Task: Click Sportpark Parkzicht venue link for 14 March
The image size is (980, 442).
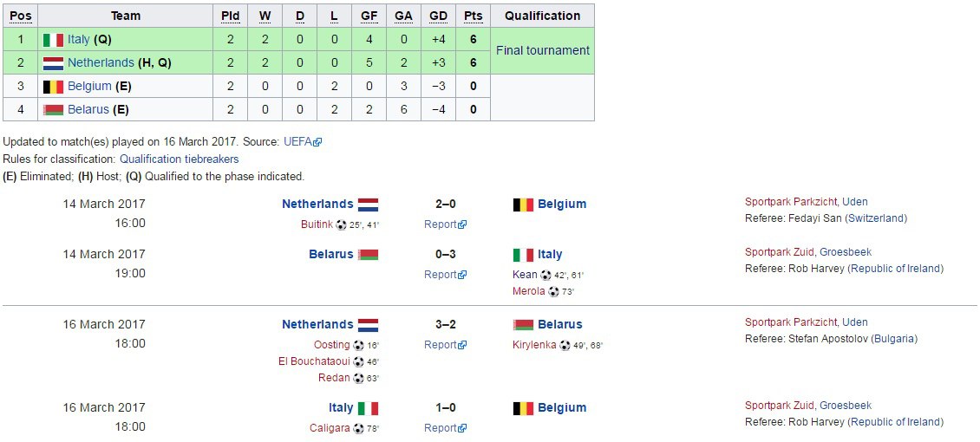Action: (x=791, y=202)
